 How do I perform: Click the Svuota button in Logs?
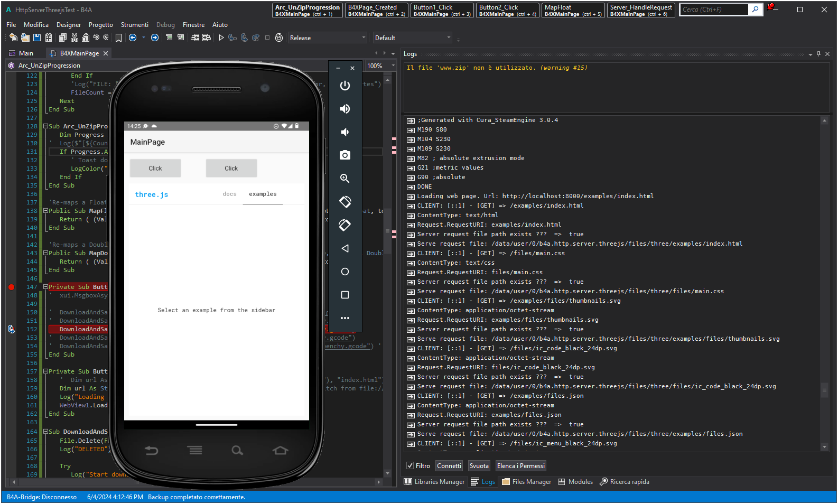pos(479,465)
